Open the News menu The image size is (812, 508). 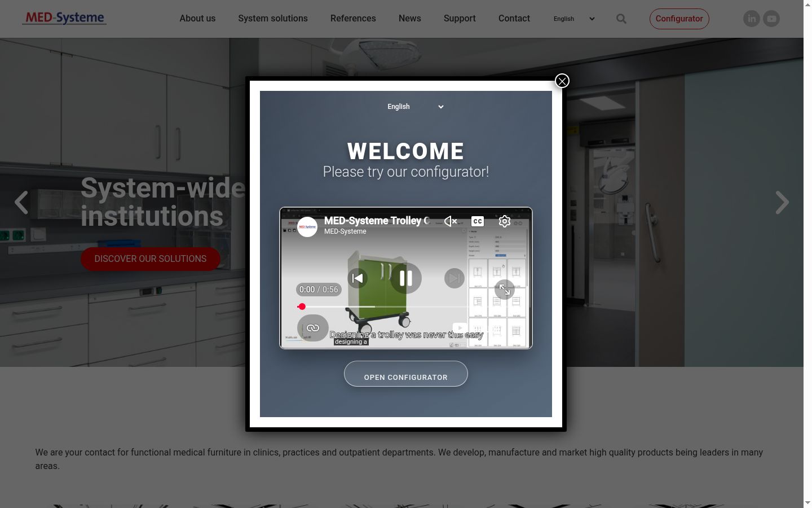click(410, 19)
